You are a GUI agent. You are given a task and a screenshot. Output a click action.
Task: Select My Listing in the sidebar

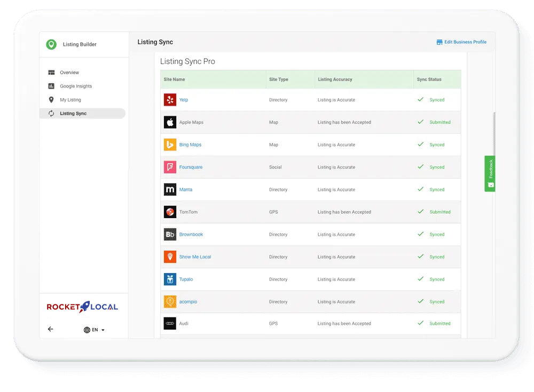click(70, 100)
